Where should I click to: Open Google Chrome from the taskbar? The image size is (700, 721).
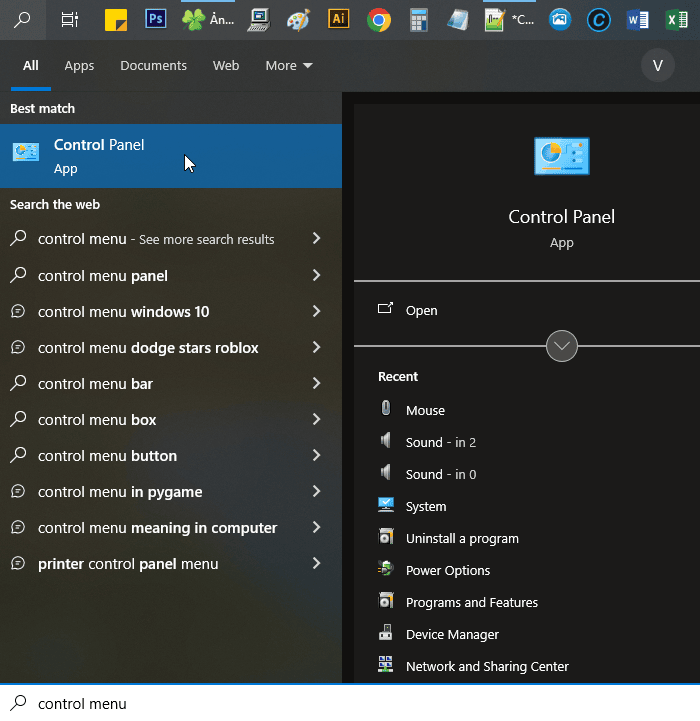tap(379, 20)
